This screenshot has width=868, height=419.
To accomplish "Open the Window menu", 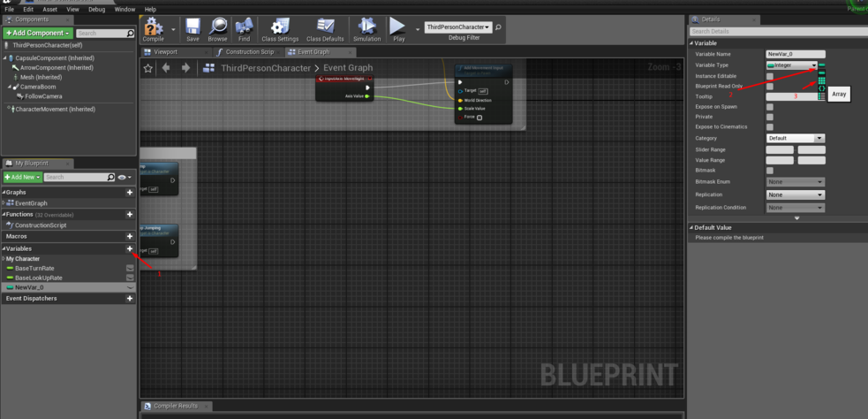I will [125, 10].
